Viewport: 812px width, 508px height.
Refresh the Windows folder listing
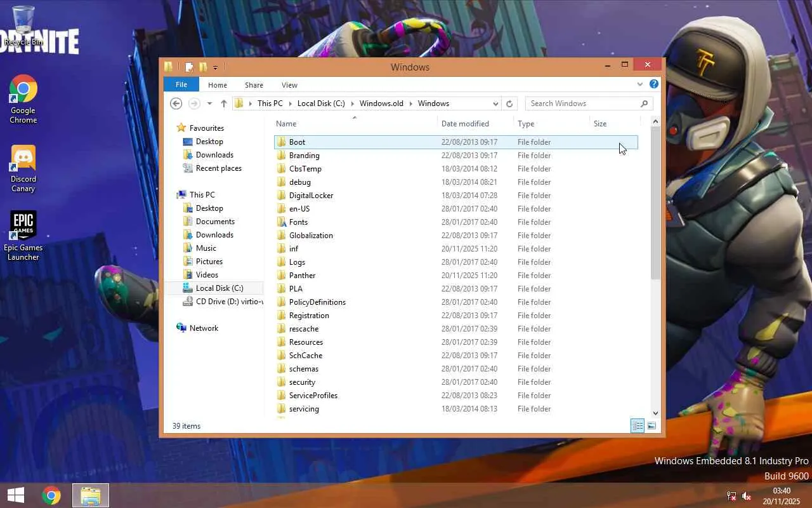click(x=509, y=104)
